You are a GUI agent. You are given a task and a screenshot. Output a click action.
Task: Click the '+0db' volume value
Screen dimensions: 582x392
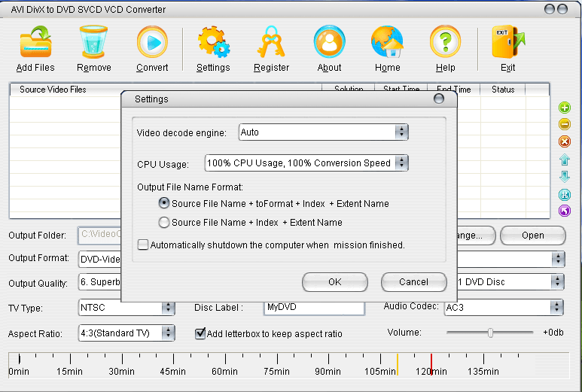point(553,333)
